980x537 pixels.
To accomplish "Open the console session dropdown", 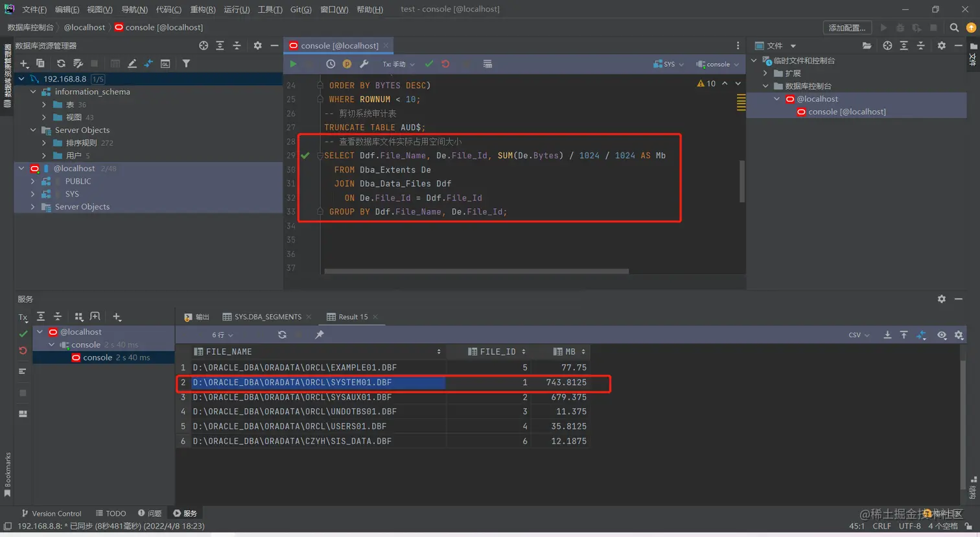I will coord(717,64).
